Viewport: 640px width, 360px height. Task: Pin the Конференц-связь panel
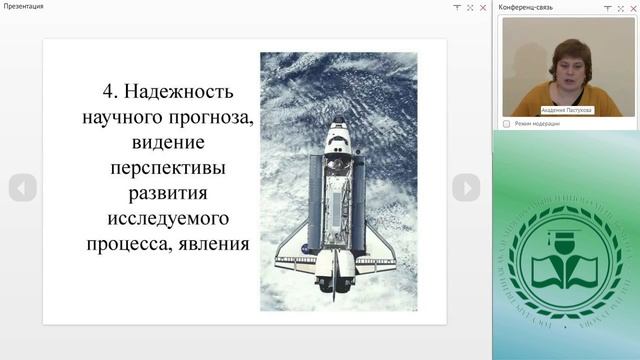[608, 8]
